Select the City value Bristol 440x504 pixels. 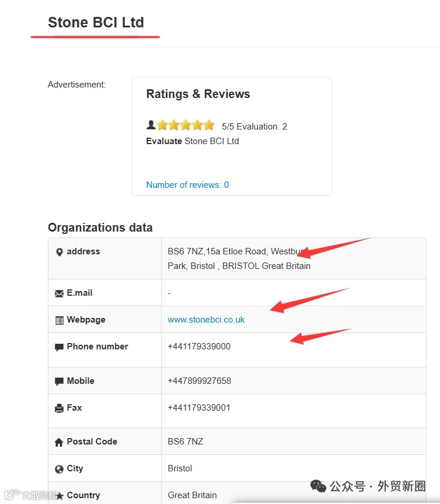180,468
